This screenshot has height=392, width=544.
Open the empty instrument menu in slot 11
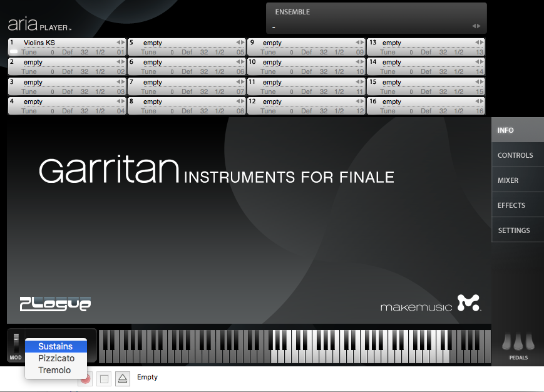coord(272,82)
